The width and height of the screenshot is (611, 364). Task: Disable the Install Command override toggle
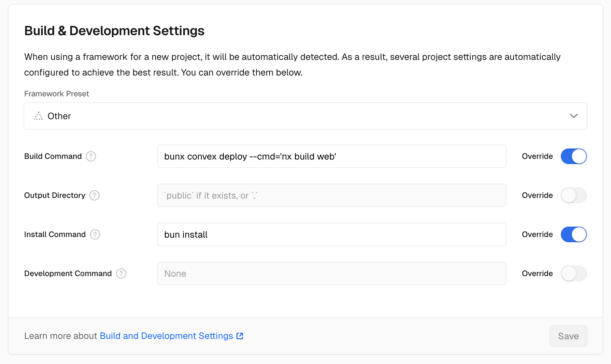tap(574, 234)
